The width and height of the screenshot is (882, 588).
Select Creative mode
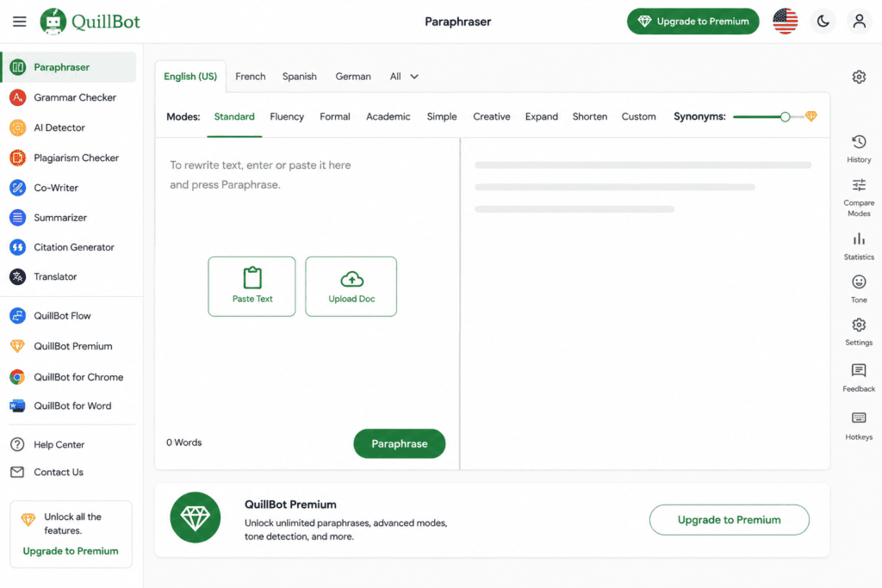pos(492,117)
